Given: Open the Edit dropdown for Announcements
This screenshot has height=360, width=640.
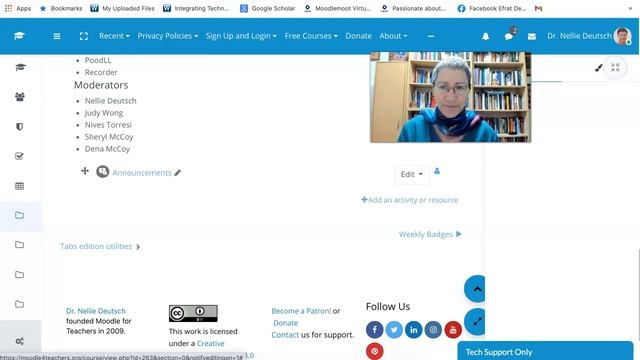Looking at the screenshot, I should tap(411, 174).
